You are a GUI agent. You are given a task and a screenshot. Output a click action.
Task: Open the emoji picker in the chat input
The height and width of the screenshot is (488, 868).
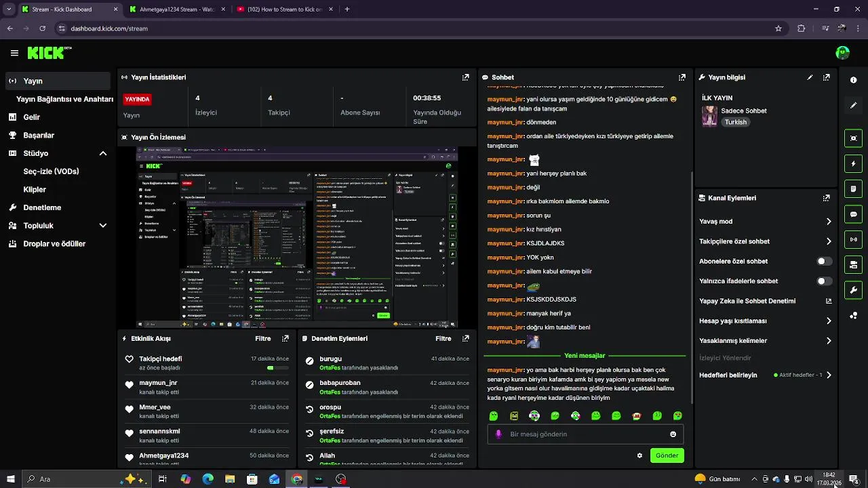[x=673, y=434]
